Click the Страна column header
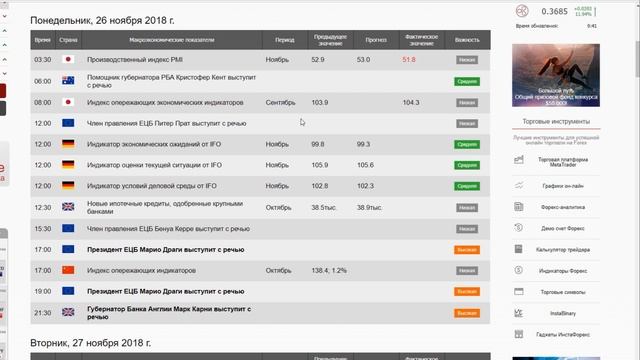The image size is (640, 360). coord(68,40)
